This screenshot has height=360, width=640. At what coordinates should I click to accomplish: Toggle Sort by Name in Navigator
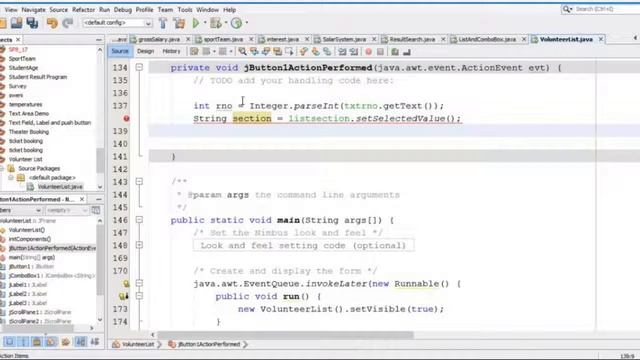click(81, 342)
